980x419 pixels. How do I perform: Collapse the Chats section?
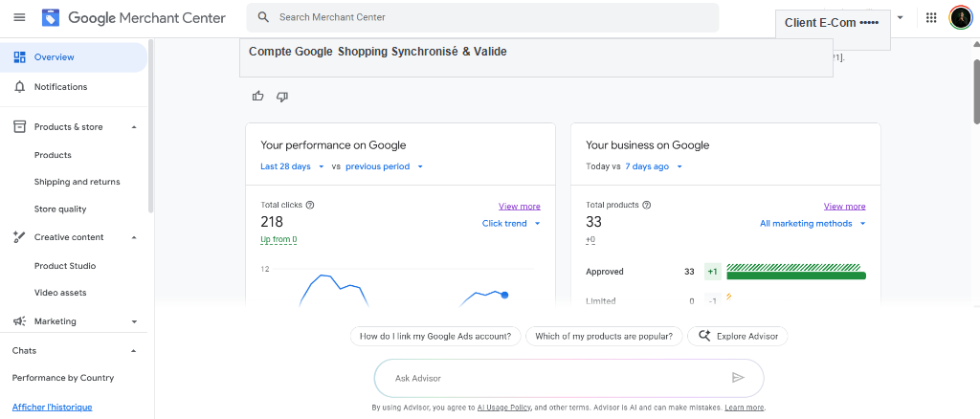(133, 351)
